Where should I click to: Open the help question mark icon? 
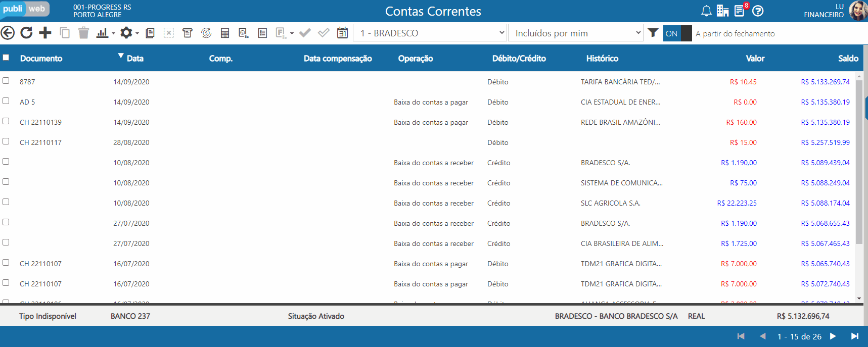(758, 11)
